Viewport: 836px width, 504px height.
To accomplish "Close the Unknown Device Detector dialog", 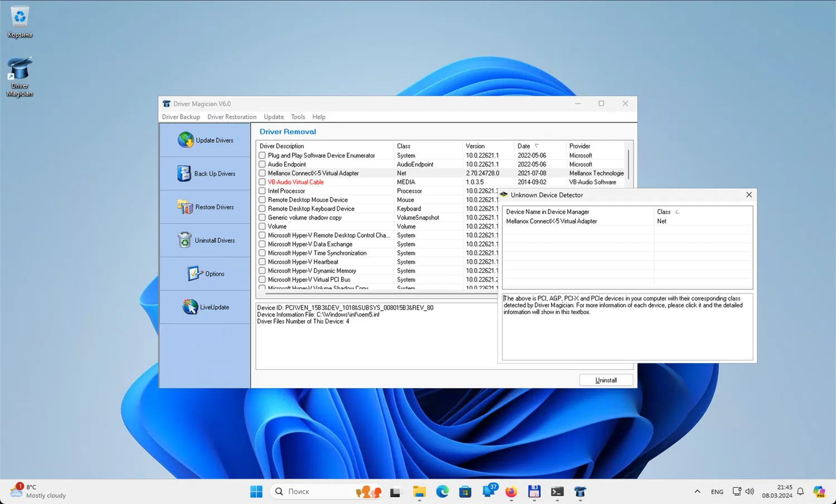I will tap(748, 195).
